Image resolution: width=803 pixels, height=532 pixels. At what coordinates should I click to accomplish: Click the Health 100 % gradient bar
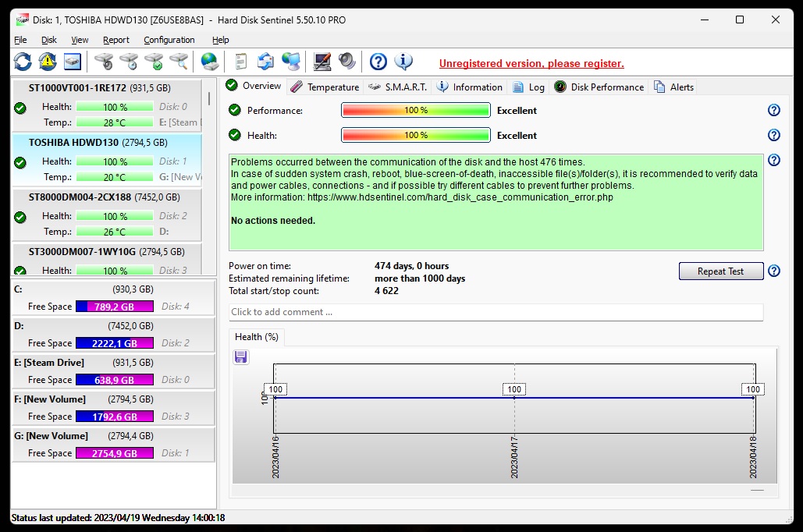(416, 135)
